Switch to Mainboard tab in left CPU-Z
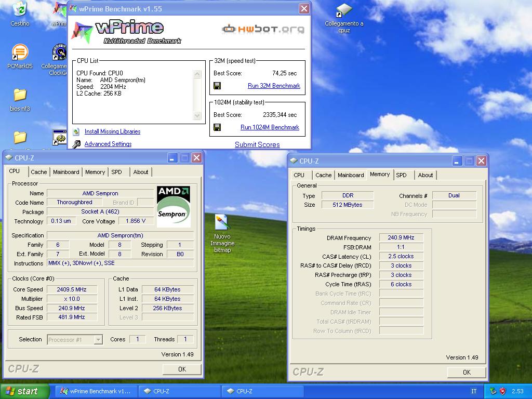The height and width of the screenshot is (399, 532). pos(66,172)
